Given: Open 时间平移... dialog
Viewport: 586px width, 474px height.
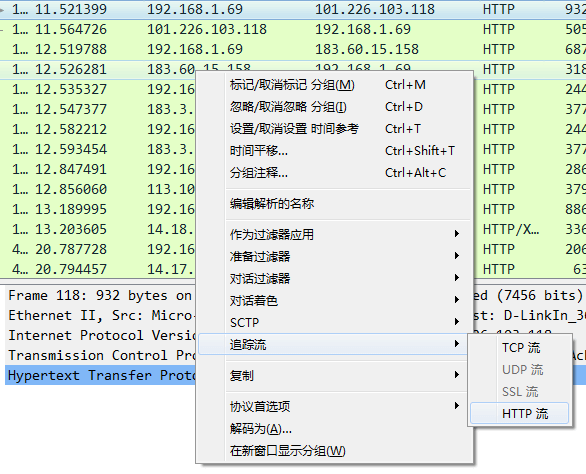Looking at the screenshot, I should pyautogui.click(x=335, y=151).
